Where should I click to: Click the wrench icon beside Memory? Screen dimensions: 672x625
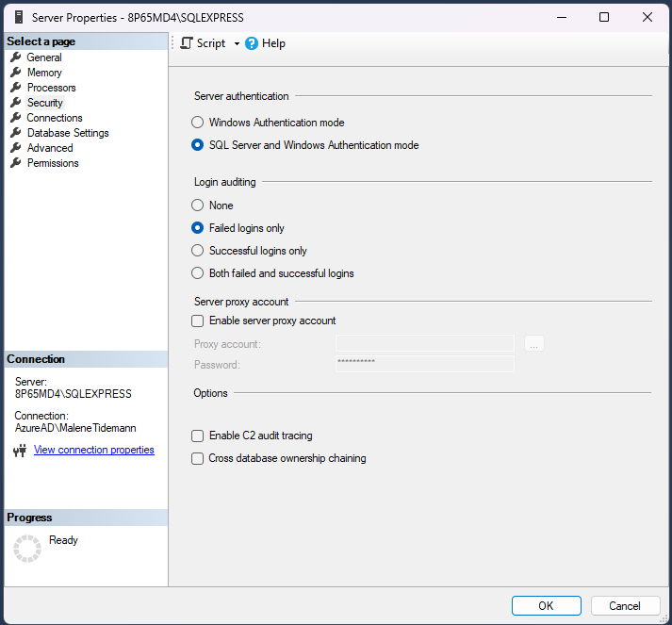pos(16,73)
